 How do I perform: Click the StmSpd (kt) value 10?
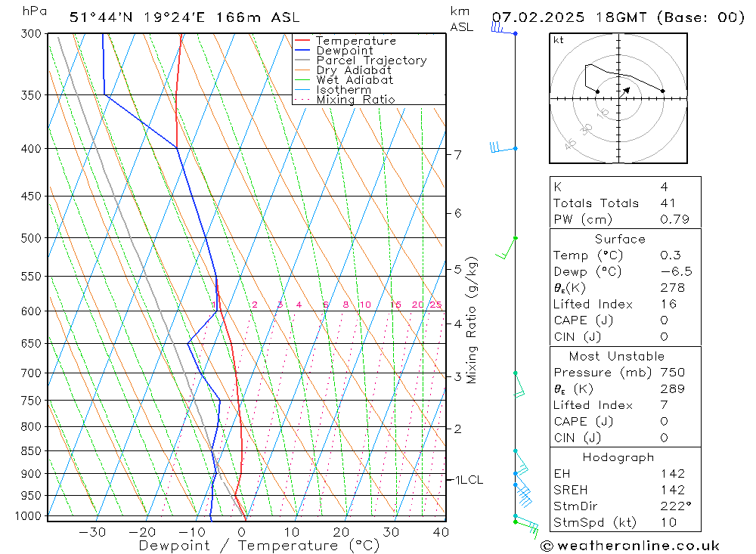669,523
